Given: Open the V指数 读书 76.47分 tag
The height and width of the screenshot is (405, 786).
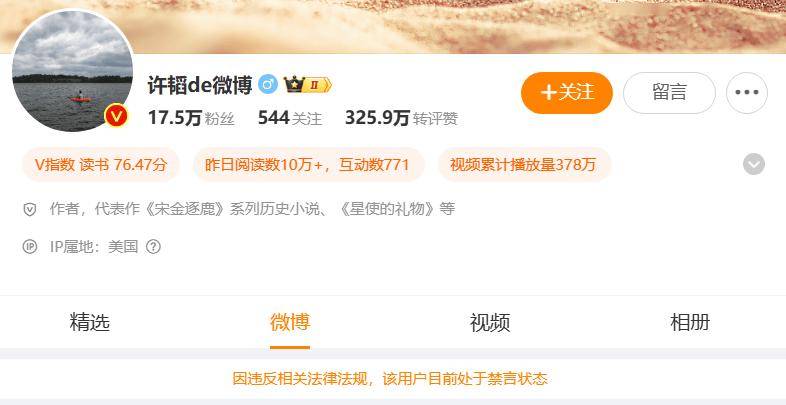Looking at the screenshot, I should [x=101, y=164].
